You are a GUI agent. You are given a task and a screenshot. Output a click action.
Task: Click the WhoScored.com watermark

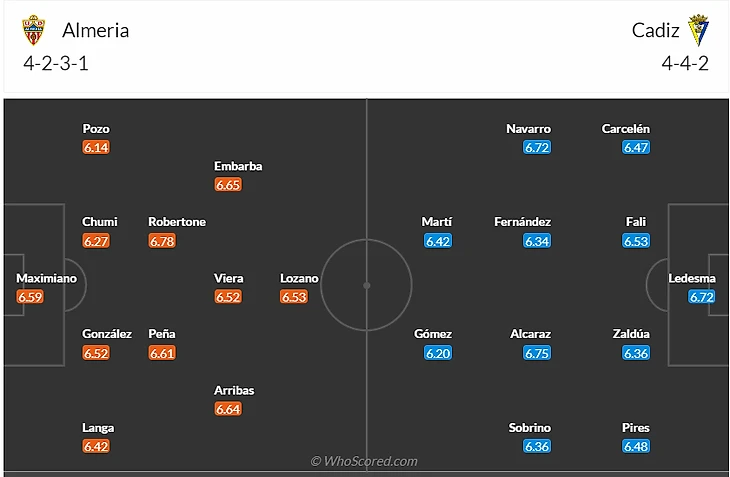[x=364, y=461]
